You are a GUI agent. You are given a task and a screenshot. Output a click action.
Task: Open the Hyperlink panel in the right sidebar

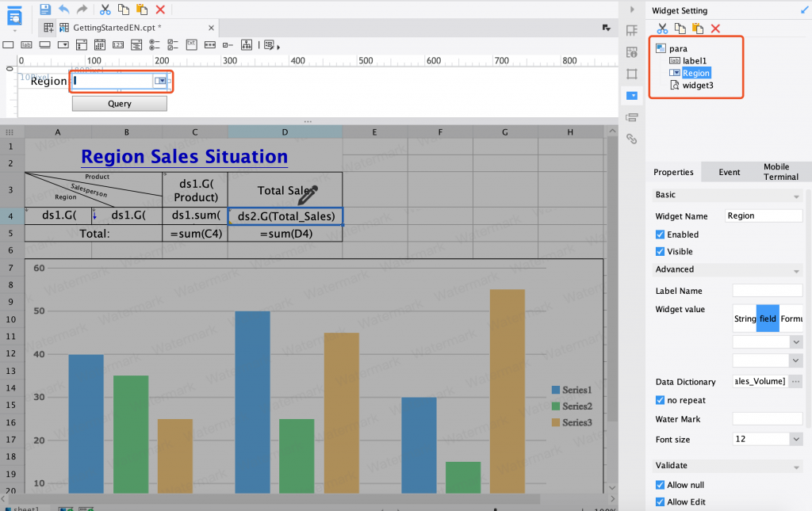tap(632, 139)
